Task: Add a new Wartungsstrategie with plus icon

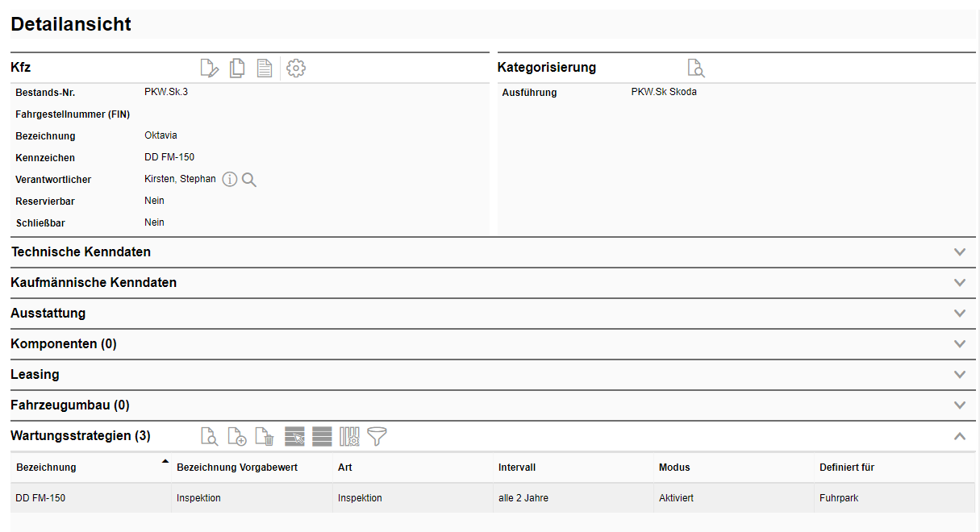Action: 237,437
